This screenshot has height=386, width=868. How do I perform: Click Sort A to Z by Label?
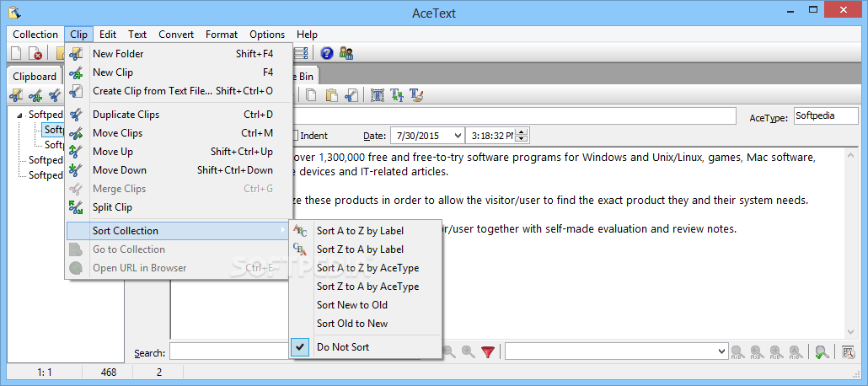pos(365,231)
